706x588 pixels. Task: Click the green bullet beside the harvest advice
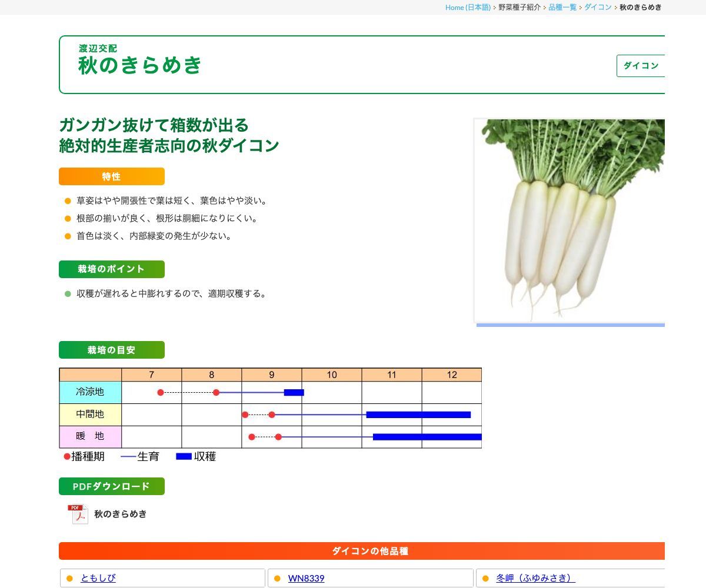pyautogui.click(x=66, y=293)
